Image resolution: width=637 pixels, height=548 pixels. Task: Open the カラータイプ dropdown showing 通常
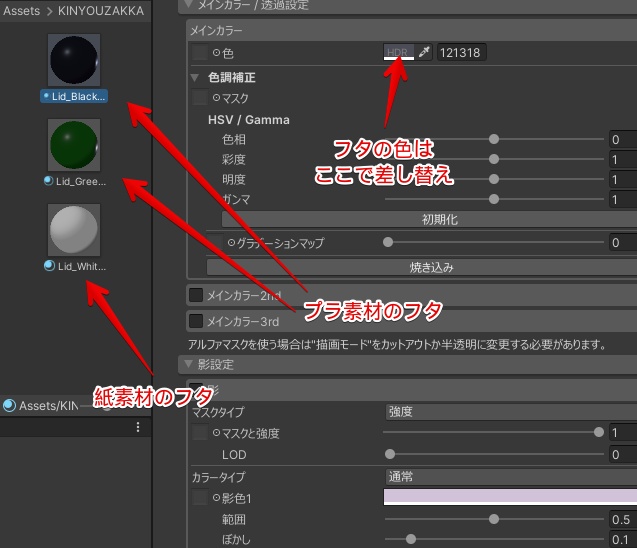pos(511,476)
